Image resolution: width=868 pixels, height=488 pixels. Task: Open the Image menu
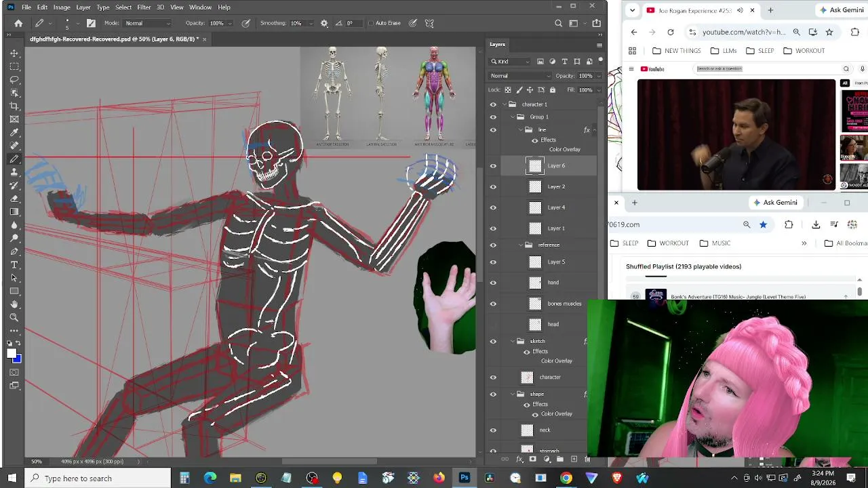(62, 7)
